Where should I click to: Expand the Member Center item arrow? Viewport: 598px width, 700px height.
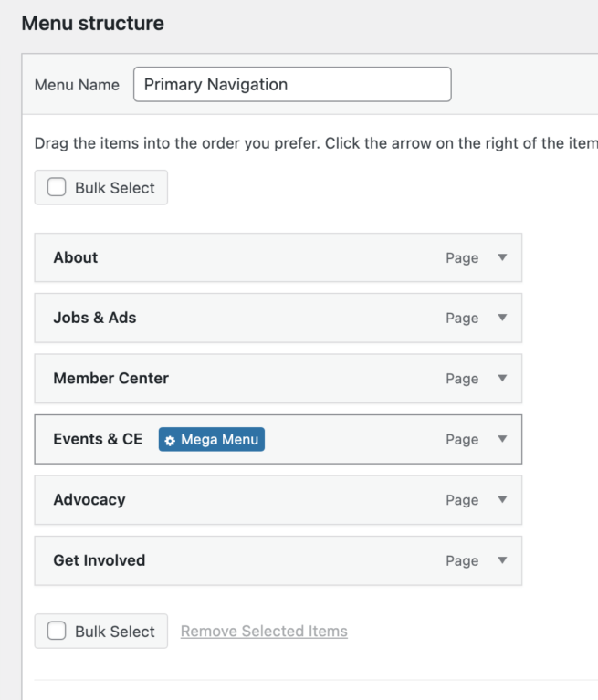pos(502,378)
